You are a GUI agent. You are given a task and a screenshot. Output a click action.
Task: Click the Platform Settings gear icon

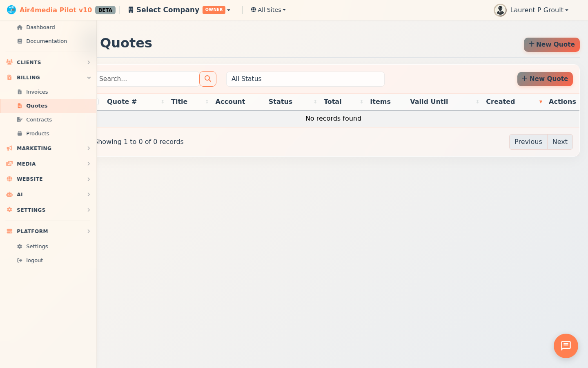(x=20, y=247)
